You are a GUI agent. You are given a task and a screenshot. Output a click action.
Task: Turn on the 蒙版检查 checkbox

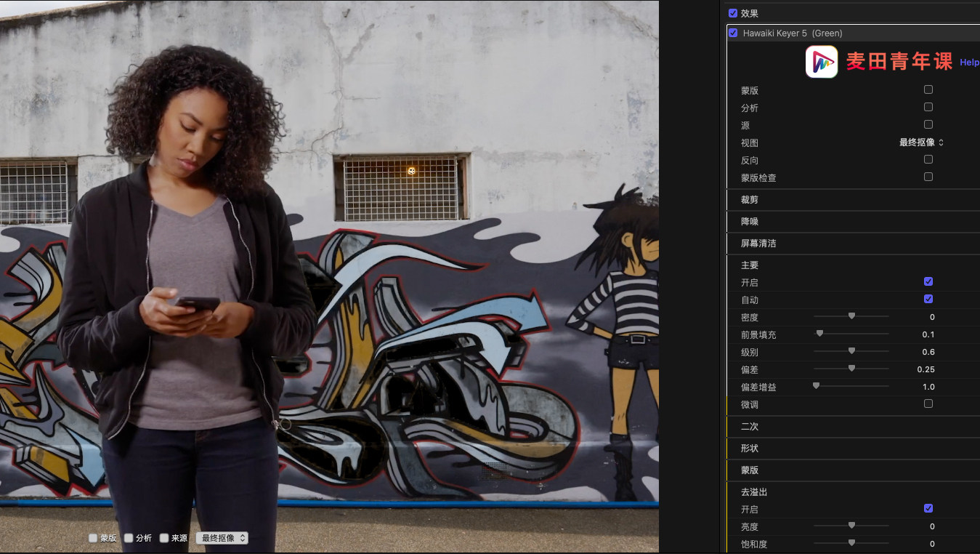(928, 177)
